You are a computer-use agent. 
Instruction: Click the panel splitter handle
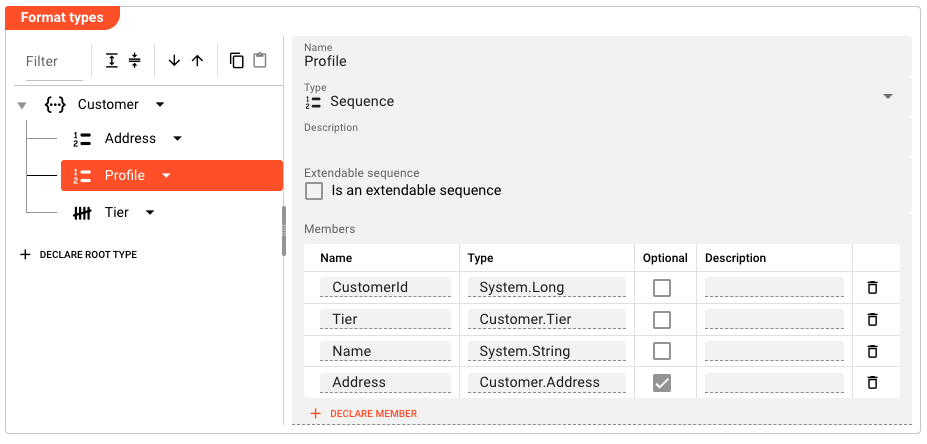(x=284, y=231)
